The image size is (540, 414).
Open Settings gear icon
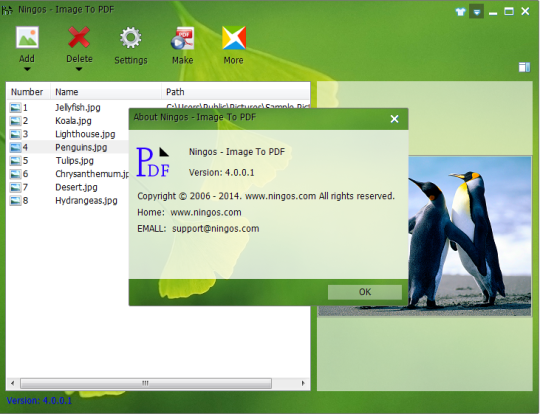coord(131,38)
